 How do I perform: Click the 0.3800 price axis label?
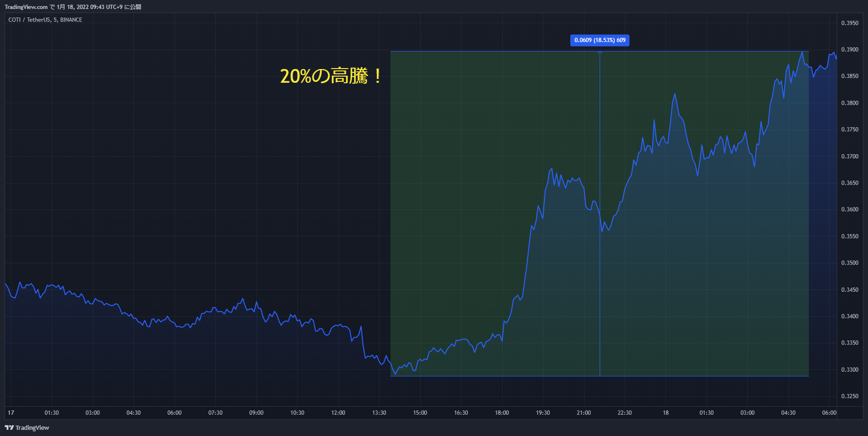[850, 103]
